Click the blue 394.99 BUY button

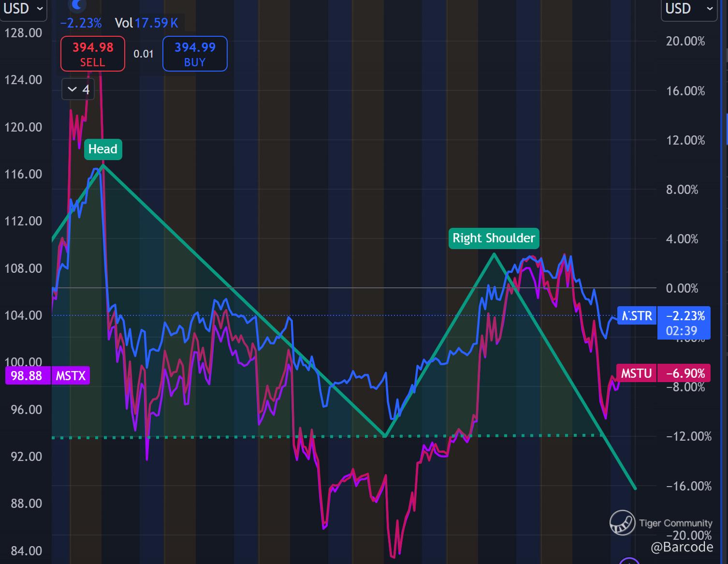[195, 54]
